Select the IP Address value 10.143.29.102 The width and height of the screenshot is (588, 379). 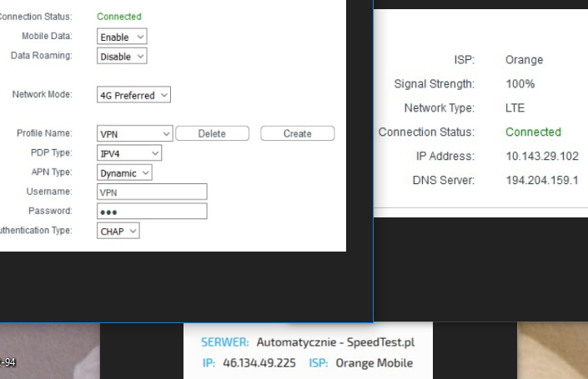click(x=541, y=157)
